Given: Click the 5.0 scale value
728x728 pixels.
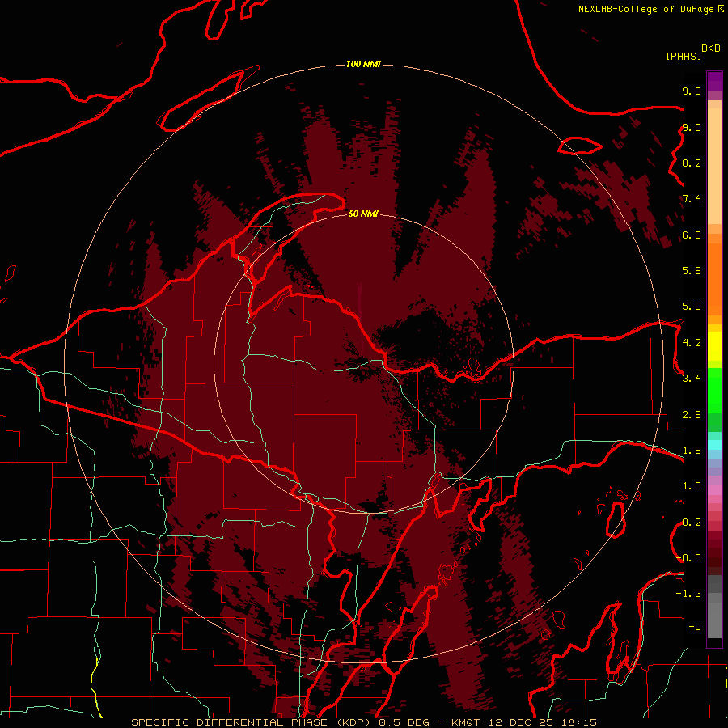Looking at the screenshot, I should pyautogui.click(x=692, y=307).
